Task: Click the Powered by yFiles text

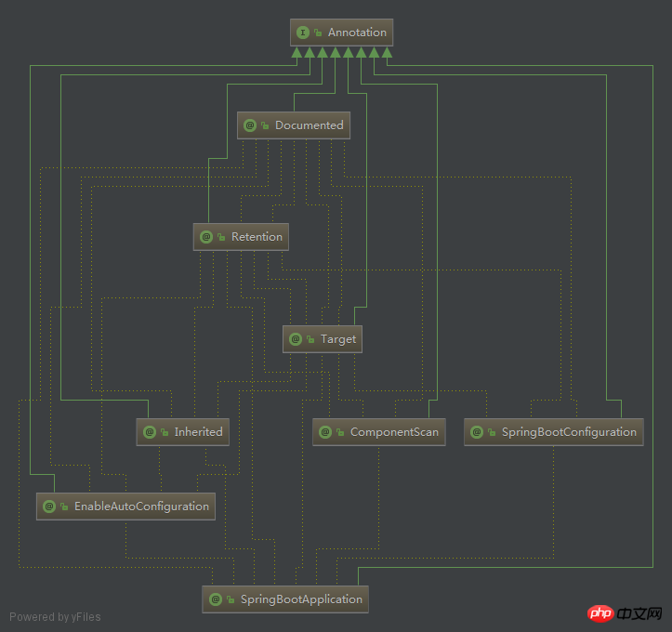Action: [x=55, y=617]
